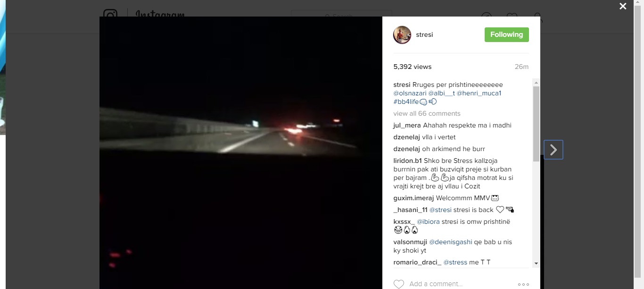Open the profile person icon in header
The width and height of the screenshot is (644, 289).
tap(538, 15)
